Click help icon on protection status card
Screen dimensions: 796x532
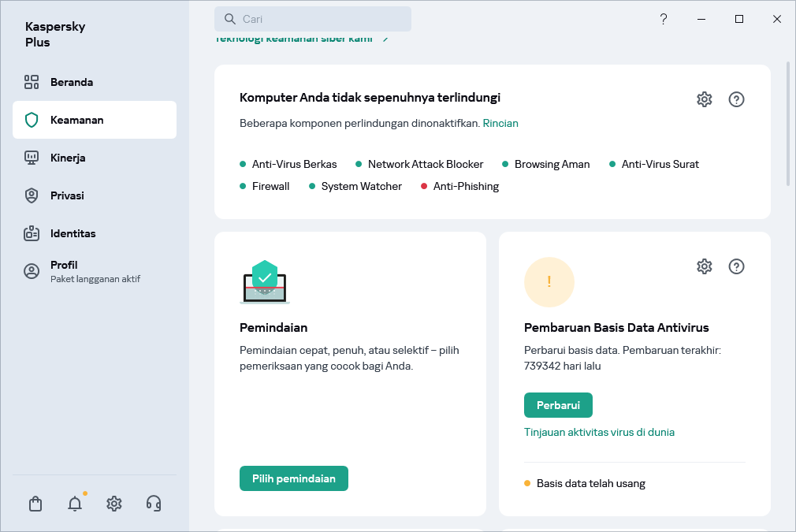pyautogui.click(x=736, y=99)
